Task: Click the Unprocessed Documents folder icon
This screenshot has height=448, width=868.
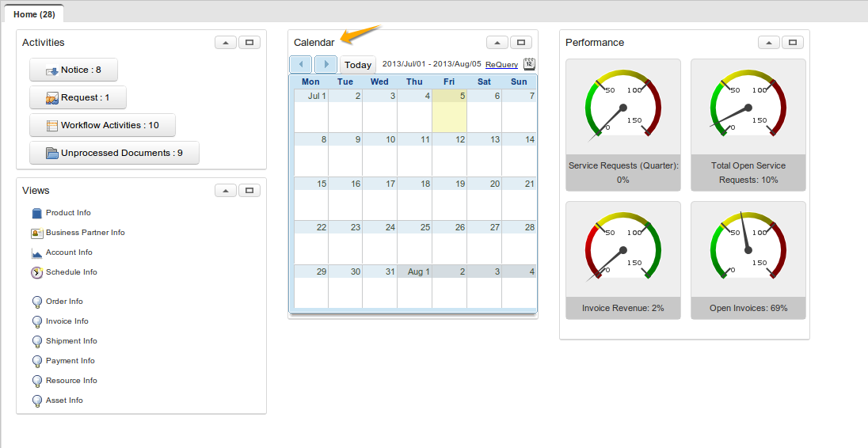Action: click(x=52, y=154)
